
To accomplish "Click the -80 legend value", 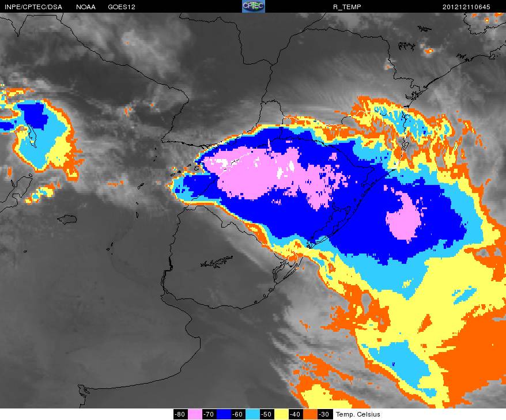I will click(180, 414).
